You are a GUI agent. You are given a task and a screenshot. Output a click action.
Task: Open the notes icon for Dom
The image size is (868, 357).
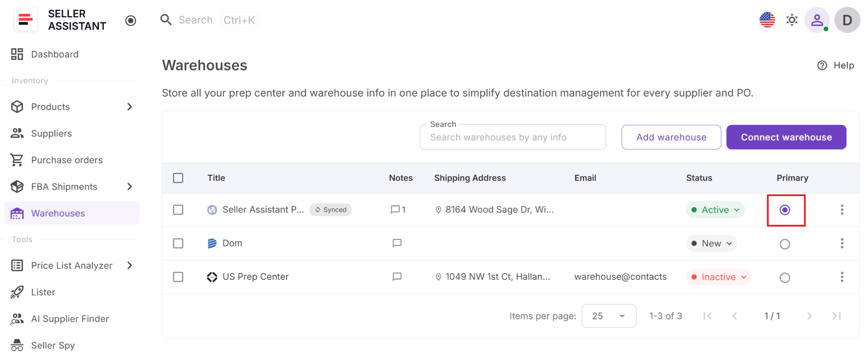(397, 243)
